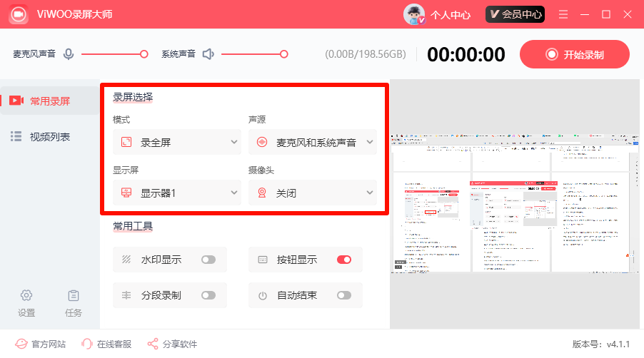Switch to the 常用录屏 tab

pyautogui.click(x=50, y=101)
